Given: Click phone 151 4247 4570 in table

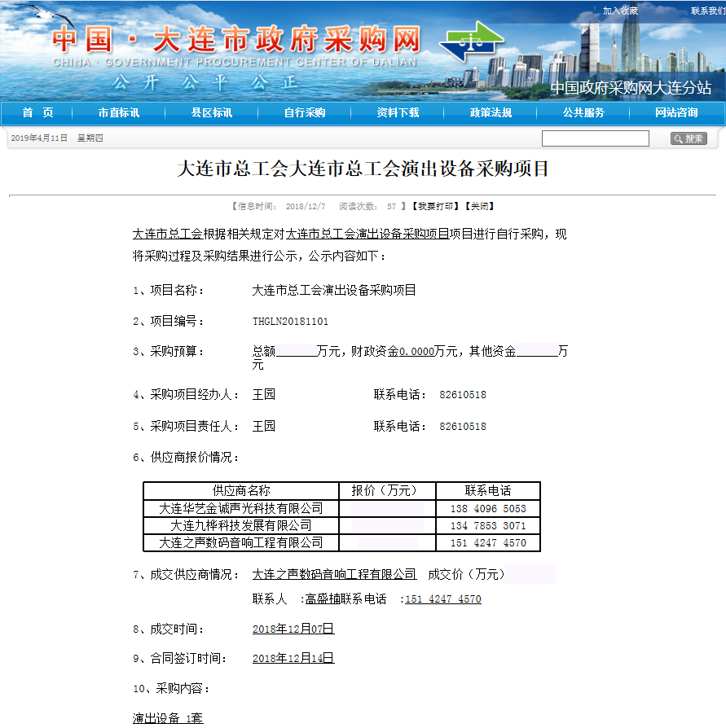Looking at the screenshot, I should tap(488, 543).
